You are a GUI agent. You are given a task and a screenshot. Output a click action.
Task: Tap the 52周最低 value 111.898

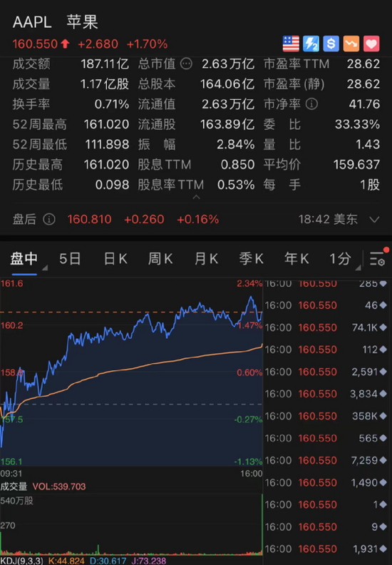108,145
